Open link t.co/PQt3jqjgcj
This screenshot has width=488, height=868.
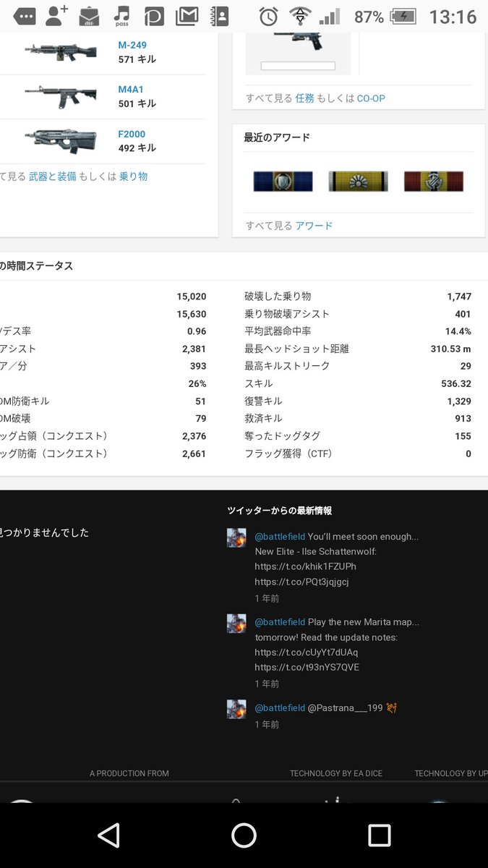pos(302,582)
